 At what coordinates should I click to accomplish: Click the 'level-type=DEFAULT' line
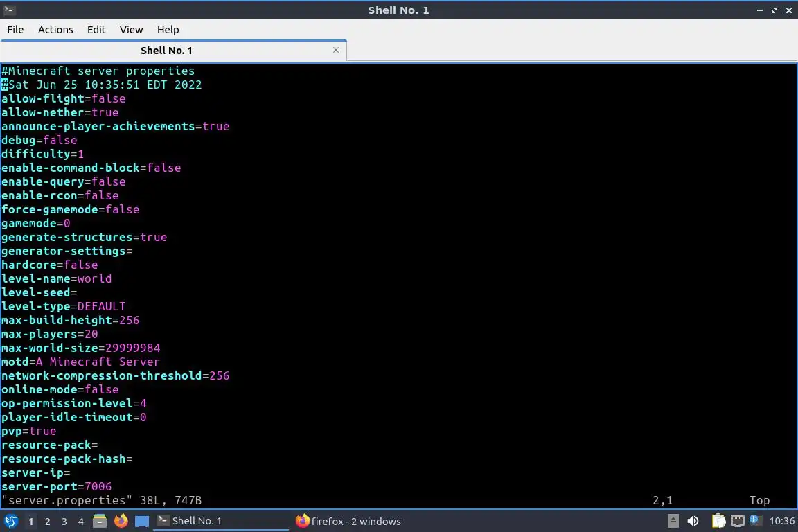(x=64, y=306)
